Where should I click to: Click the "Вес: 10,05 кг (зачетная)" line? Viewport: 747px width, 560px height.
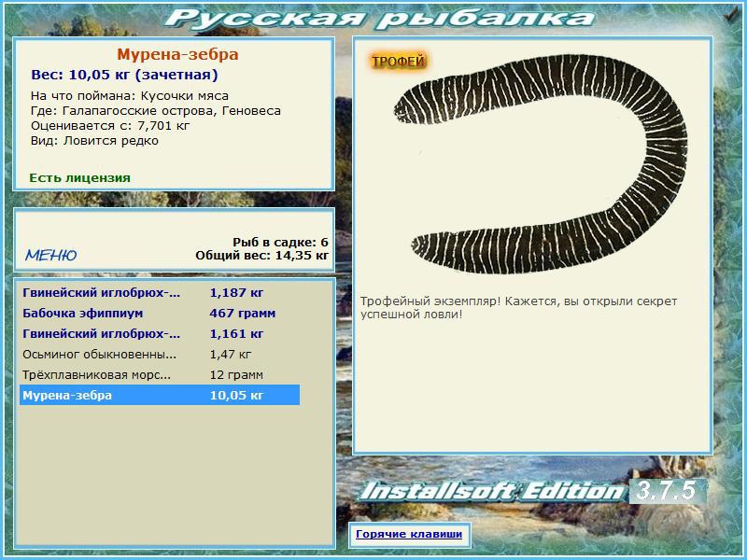pyautogui.click(x=124, y=75)
